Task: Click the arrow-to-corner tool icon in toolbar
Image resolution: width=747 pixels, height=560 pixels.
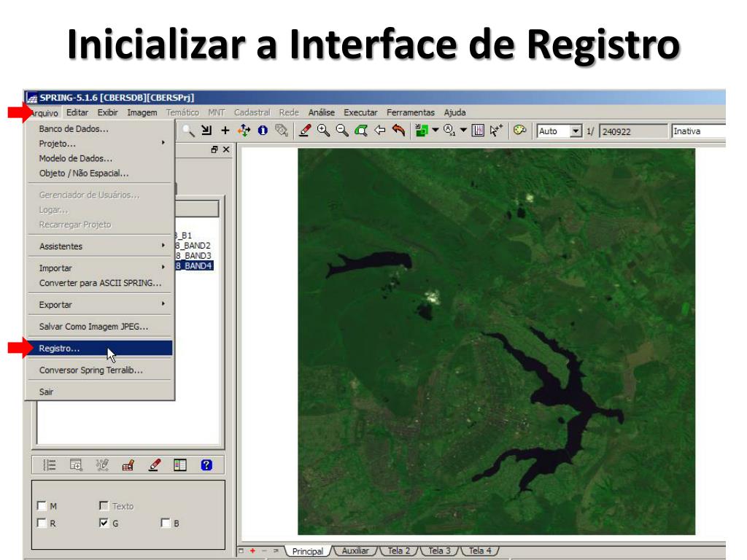Action: point(206,130)
